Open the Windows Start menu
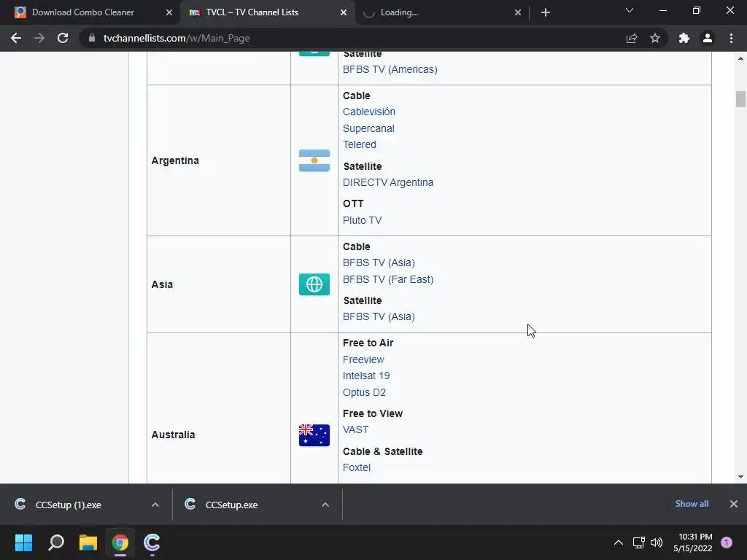Image resolution: width=747 pixels, height=560 pixels. click(x=23, y=542)
